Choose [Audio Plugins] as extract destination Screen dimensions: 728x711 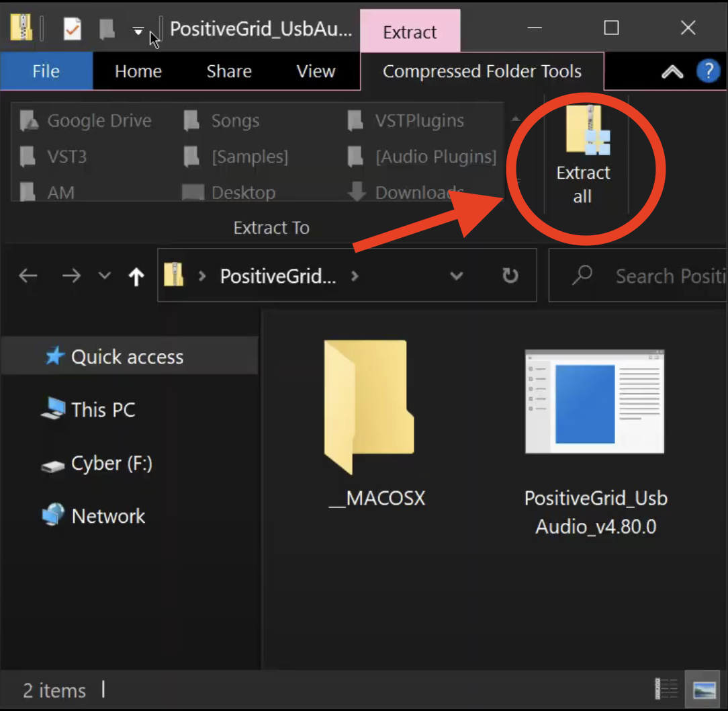[x=422, y=157]
